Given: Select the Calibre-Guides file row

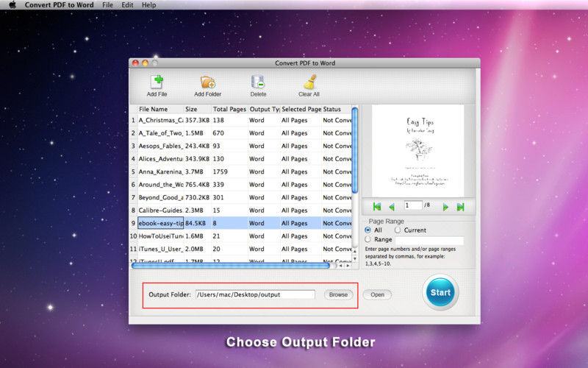Looking at the screenshot, I should click(x=241, y=210).
